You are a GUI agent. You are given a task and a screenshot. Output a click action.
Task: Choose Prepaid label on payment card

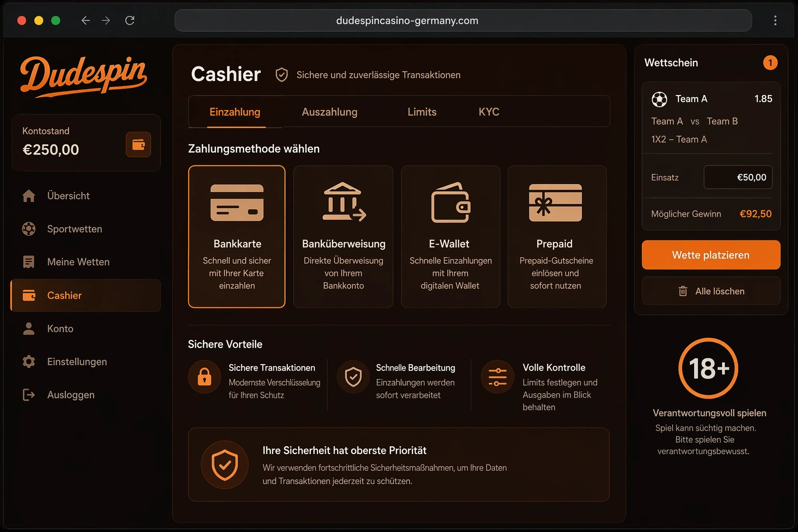click(x=554, y=244)
